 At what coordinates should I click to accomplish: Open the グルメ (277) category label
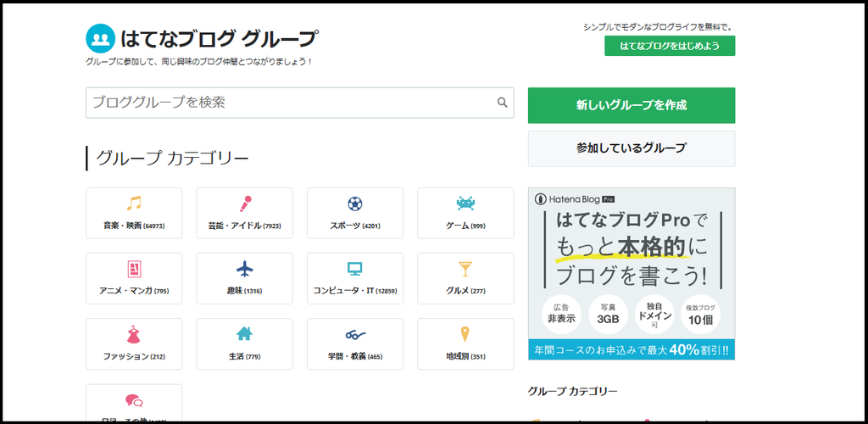point(465,291)
